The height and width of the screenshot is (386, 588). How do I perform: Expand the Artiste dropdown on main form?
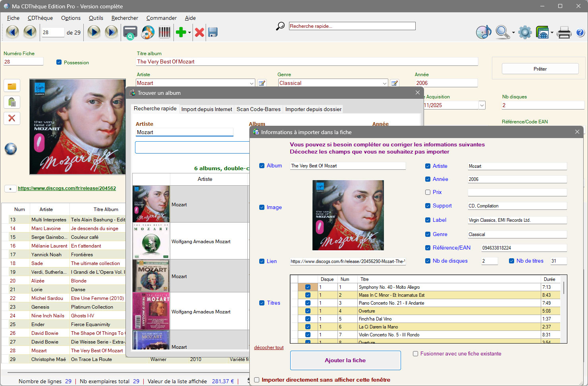(252, 83)
